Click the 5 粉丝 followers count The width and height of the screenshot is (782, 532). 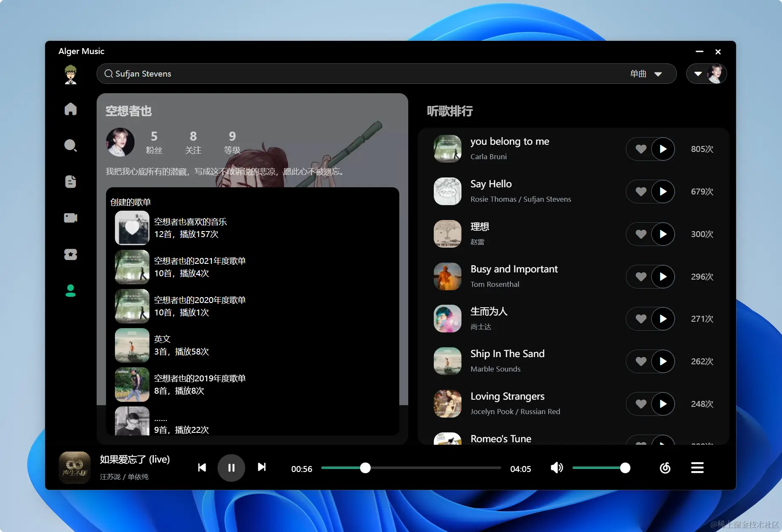tap(154, 142)
